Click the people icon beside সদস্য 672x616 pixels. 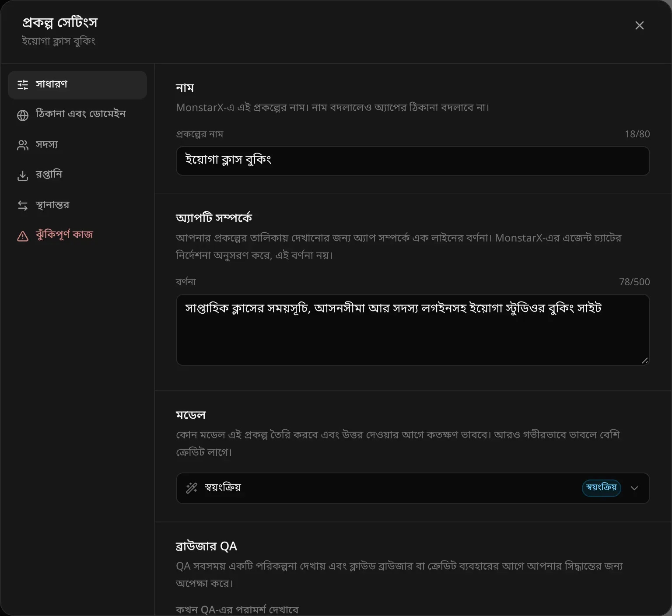click(23, 145)
